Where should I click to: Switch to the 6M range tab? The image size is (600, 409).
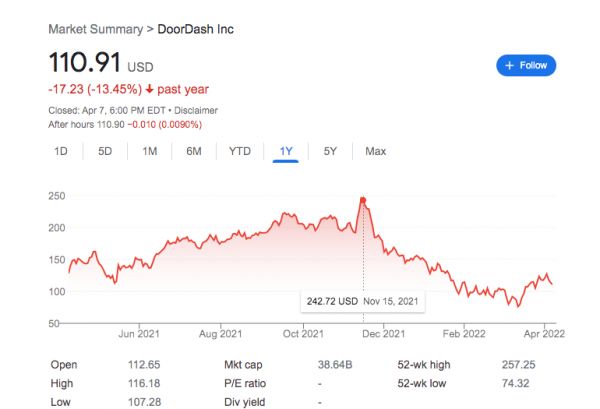pyautogui.click(x=194, y=151)
